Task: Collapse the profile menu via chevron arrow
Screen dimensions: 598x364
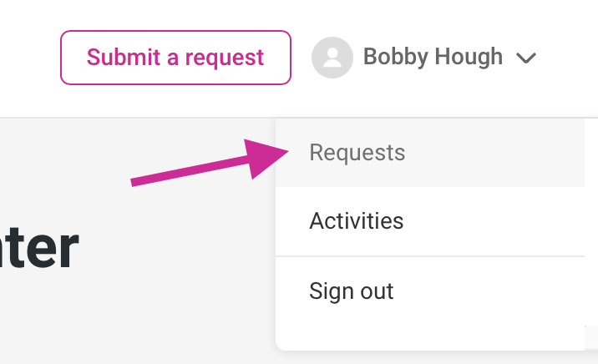Action: pyautogui.click(x=526, y=58)
